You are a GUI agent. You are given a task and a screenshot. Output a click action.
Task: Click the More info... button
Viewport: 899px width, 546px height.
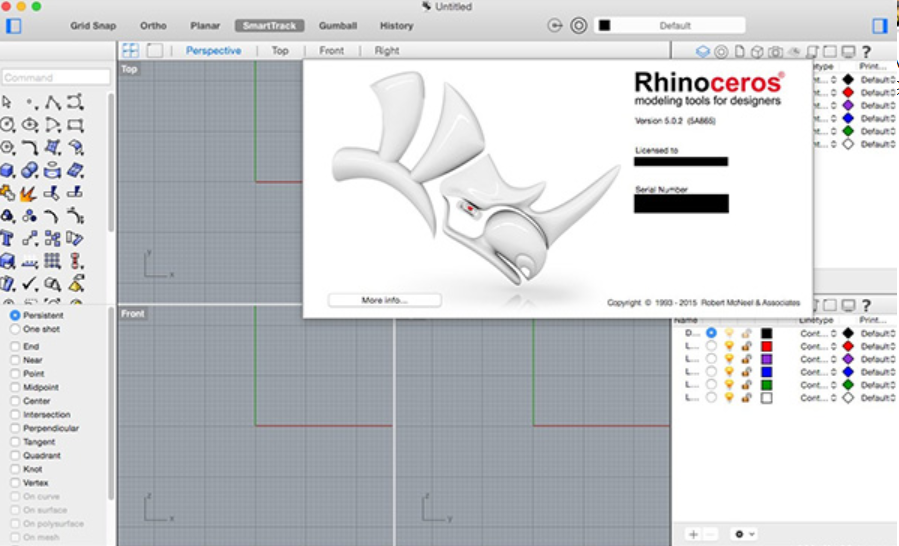[384, 300]
